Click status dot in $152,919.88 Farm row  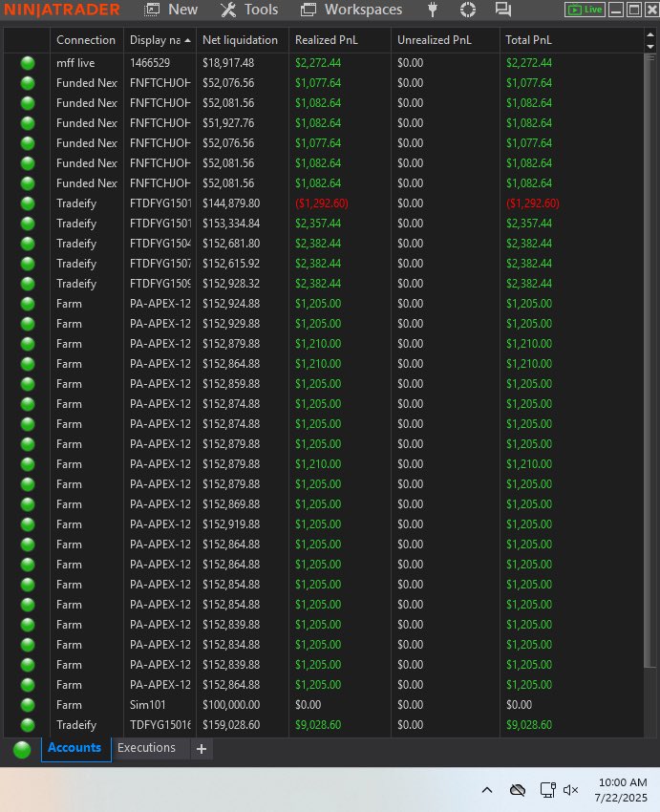pyautogui.click(x=28, y=524)
